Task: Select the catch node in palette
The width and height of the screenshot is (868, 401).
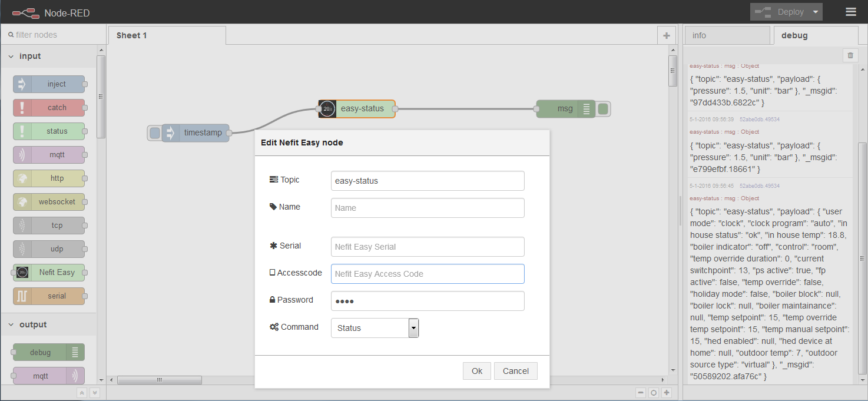Action: (49, 108)
